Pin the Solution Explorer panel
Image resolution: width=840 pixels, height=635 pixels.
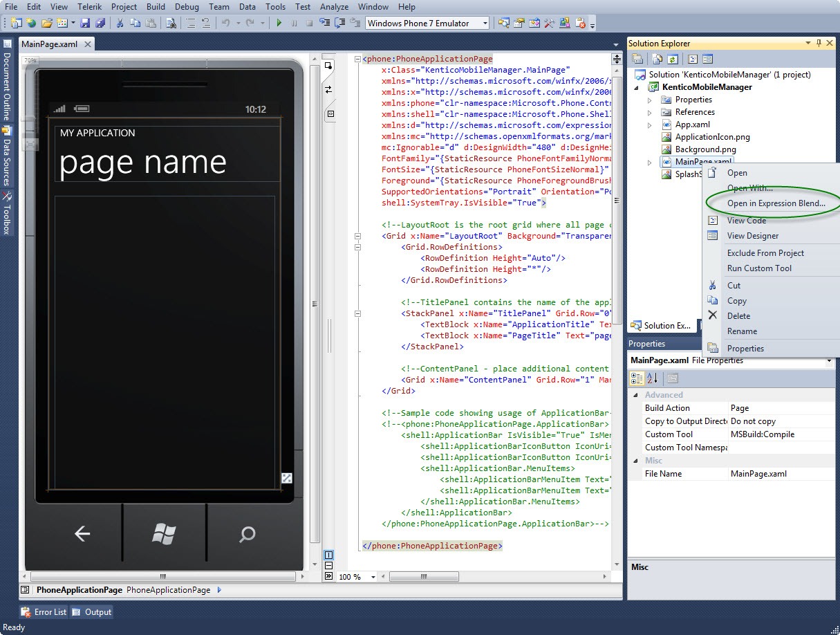click(x=819, y=44)
